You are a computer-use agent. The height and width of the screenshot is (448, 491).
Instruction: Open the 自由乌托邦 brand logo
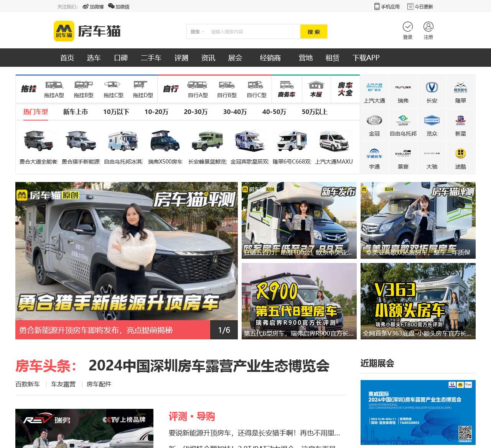(x=403, y=121)
